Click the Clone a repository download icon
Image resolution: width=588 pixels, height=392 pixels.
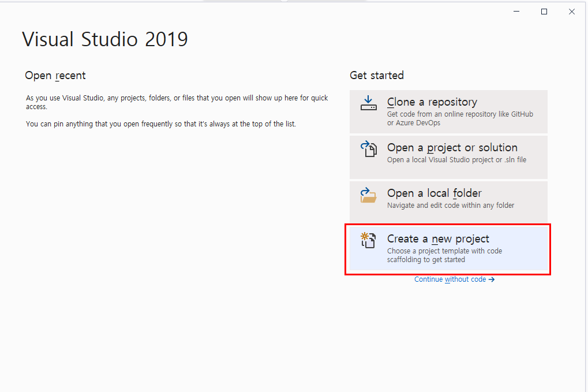click(x=368, y=103)
